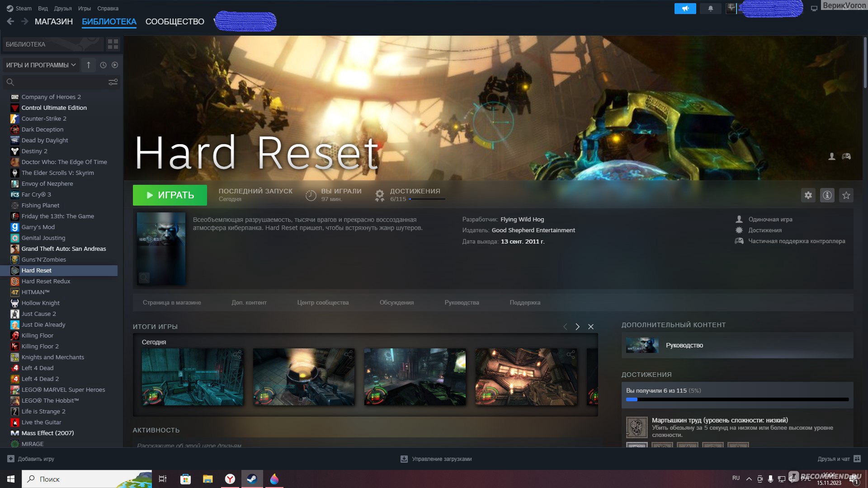Screen dimensions: 868x488
Task: Open Big Picture mode monitor icon
Action: 814,9
